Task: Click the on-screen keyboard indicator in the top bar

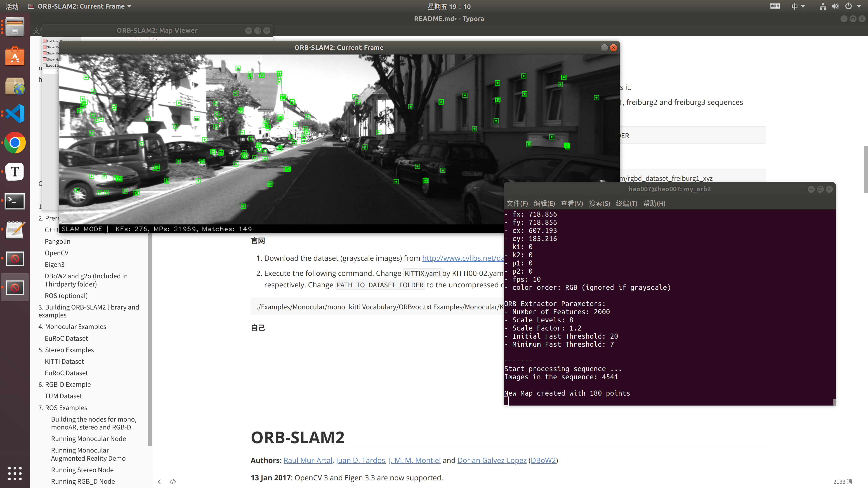Action: [775, 6]
